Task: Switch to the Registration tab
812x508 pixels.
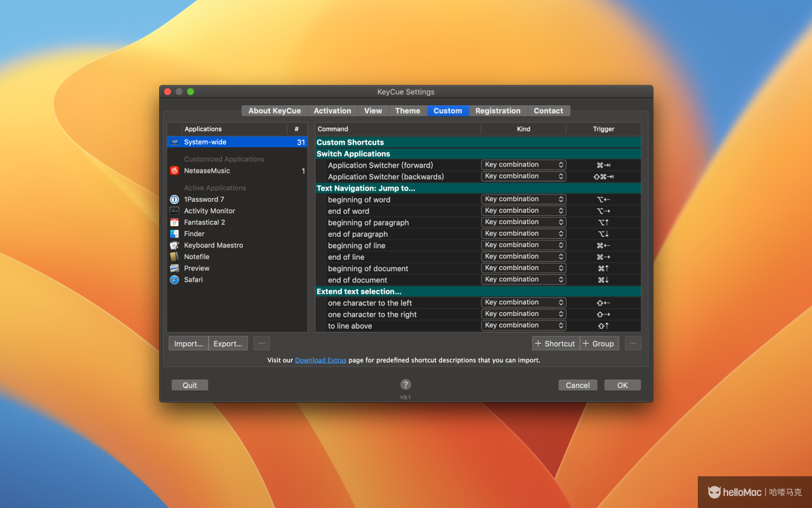Action: [x=498, y=110]
